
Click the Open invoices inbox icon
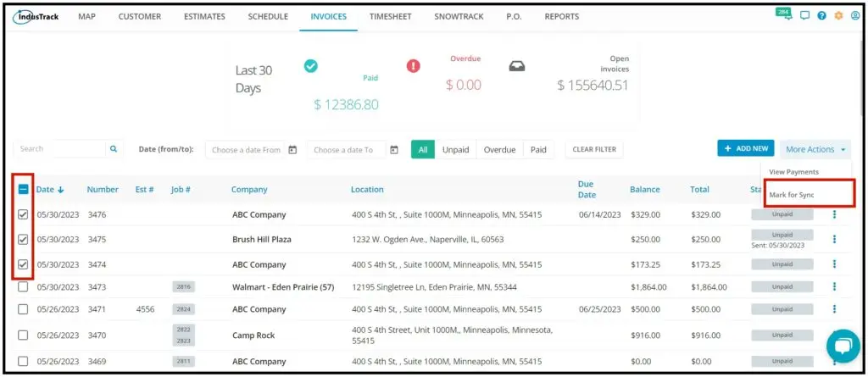pyautogui.click(x=516, y=66)
